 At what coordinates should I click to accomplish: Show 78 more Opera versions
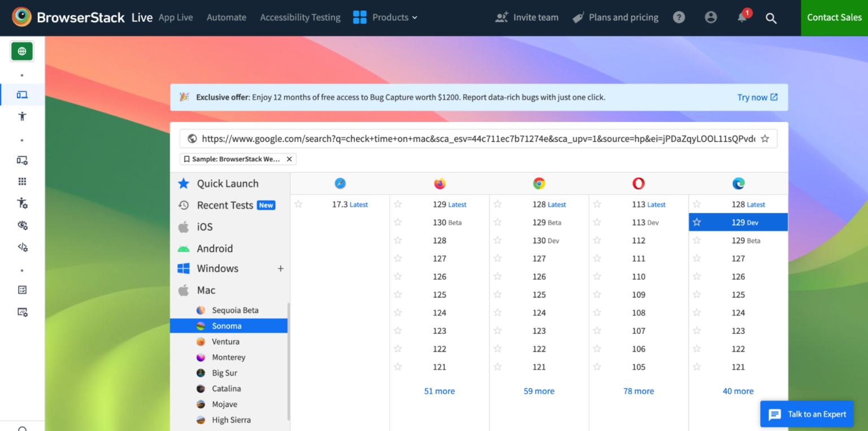tap(639, 391)
